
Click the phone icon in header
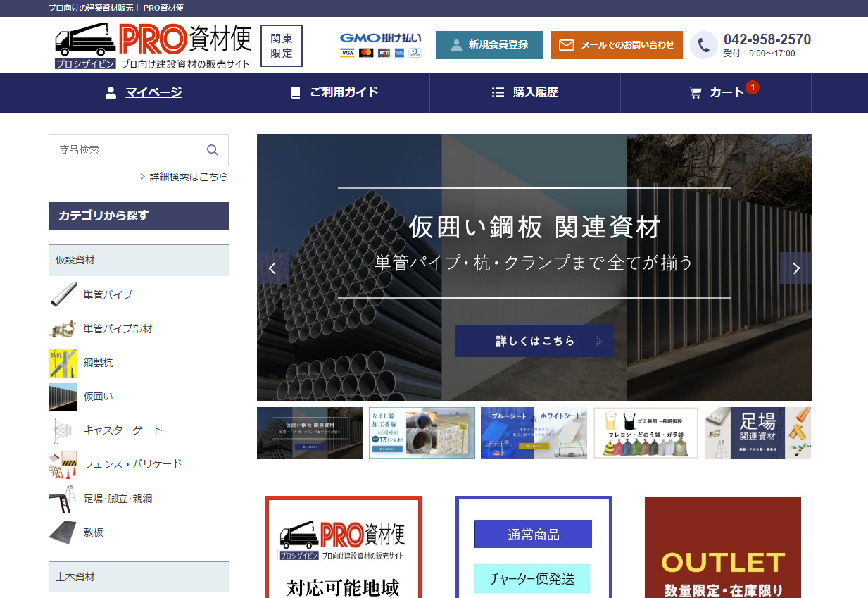point(703,45)
